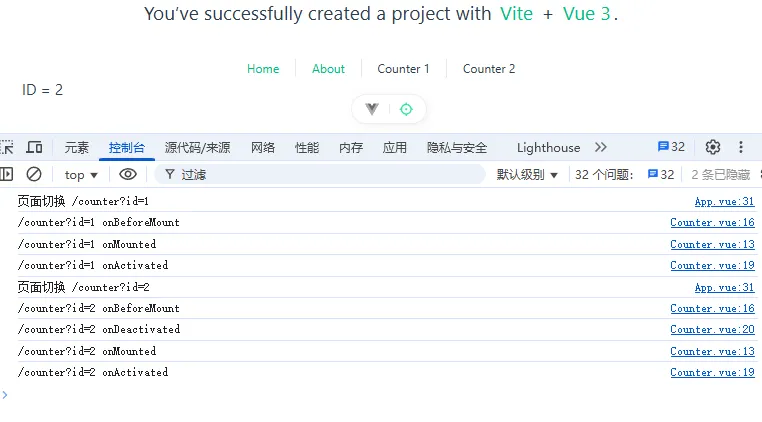
Task: Expand more DevTools tabs chevron
Action: point(600,147)
